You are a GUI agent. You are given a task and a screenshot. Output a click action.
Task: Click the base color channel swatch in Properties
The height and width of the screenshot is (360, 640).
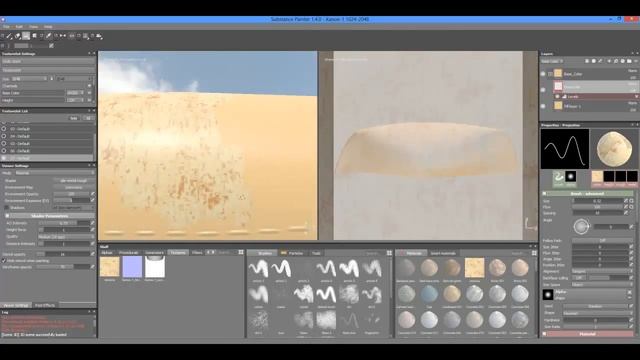click(x=597, y=176)
